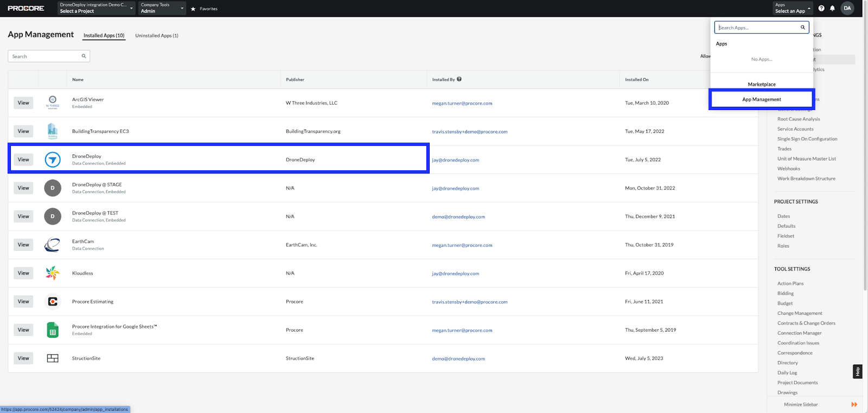Open Change Management tool settings

coord(800,313)
